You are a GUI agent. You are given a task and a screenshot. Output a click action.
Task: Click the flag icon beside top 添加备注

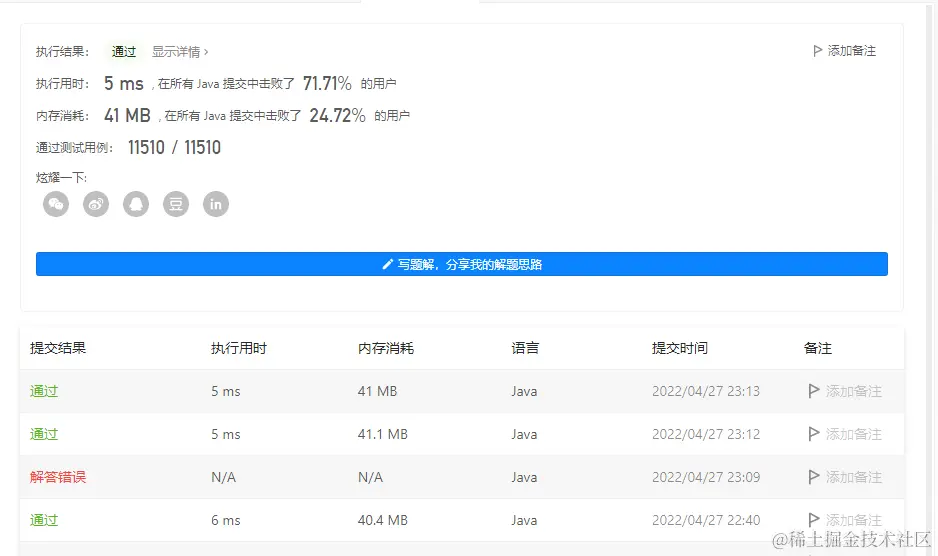pyautogui.click(x=817, y=51)
